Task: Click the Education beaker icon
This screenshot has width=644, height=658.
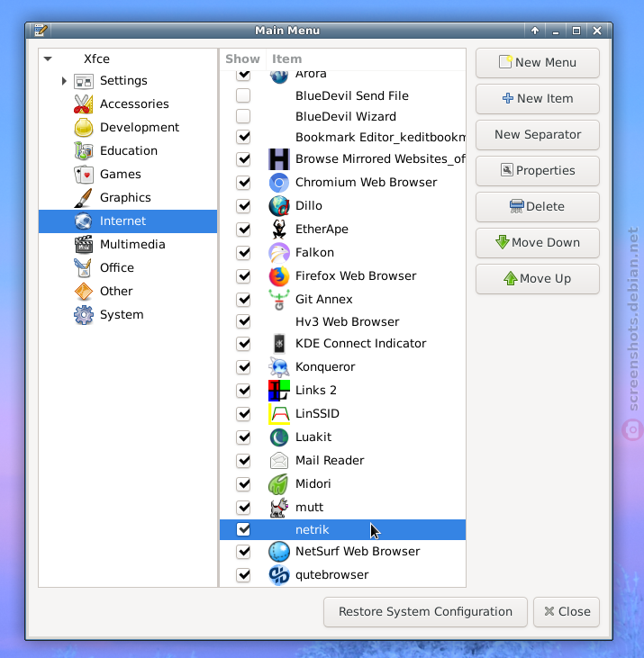Action: click(x=84, y=151)
